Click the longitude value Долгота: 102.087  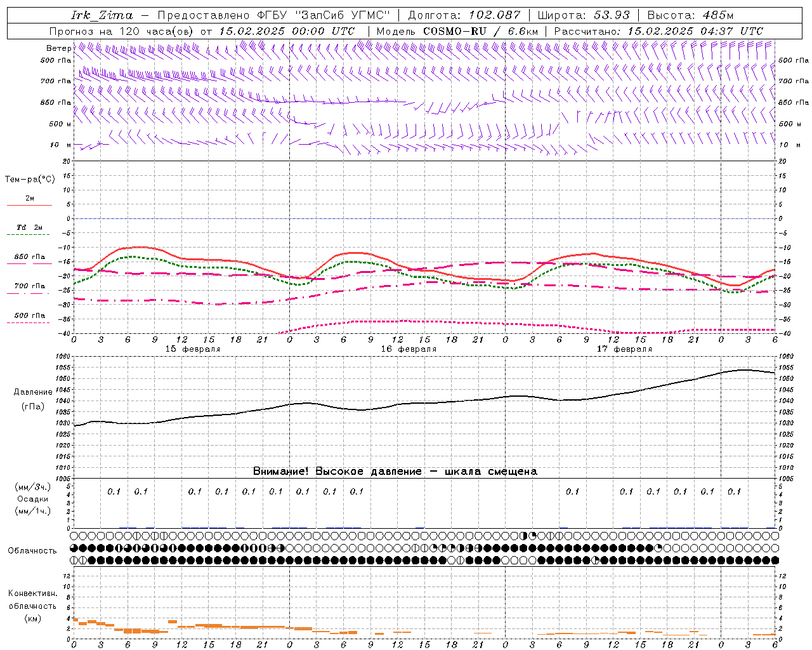pos(464,15)
